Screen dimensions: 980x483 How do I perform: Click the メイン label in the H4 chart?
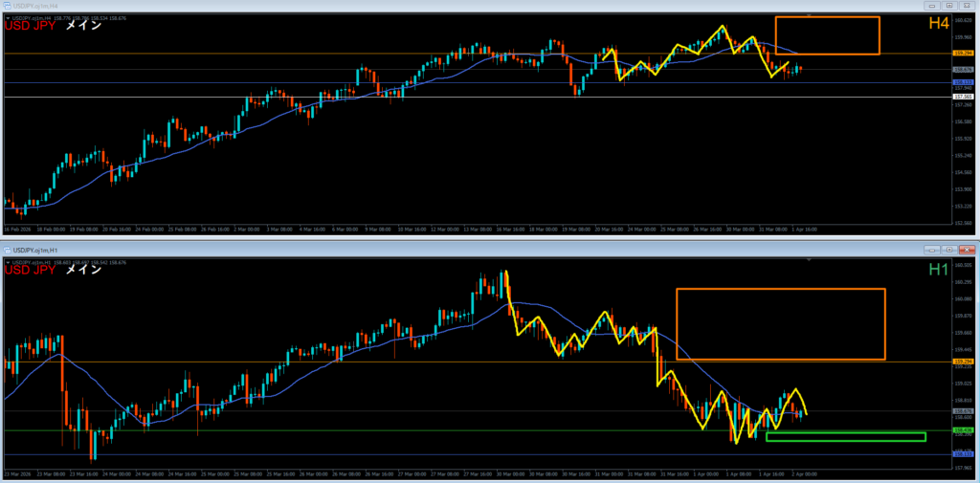pyautogui.click(x=83, y=26)
